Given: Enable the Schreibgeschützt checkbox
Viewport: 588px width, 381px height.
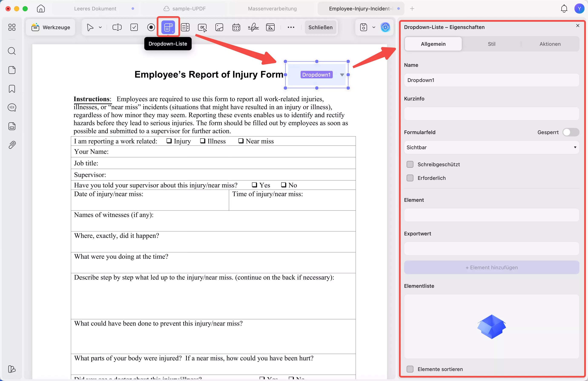Looking at the screenshot, I should click(410, 164).
